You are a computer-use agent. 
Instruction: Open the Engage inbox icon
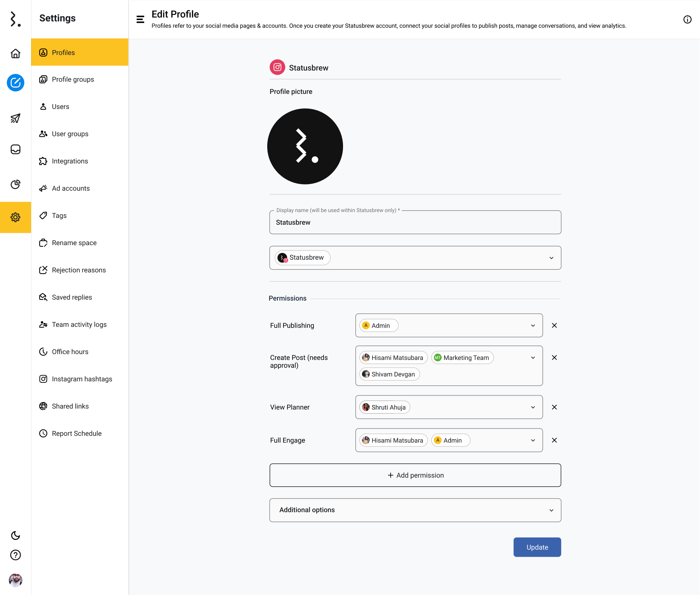pos(16,149)
